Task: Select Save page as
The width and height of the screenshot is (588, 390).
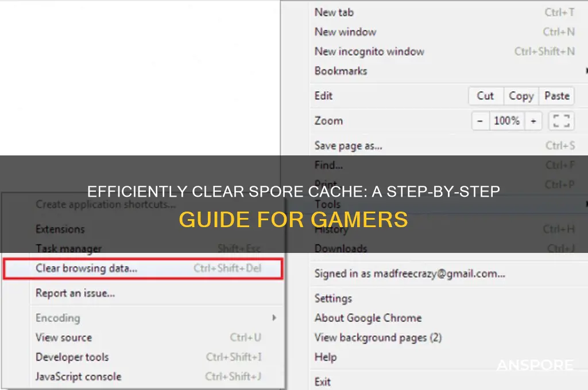Action: click(x=348, y=146)
